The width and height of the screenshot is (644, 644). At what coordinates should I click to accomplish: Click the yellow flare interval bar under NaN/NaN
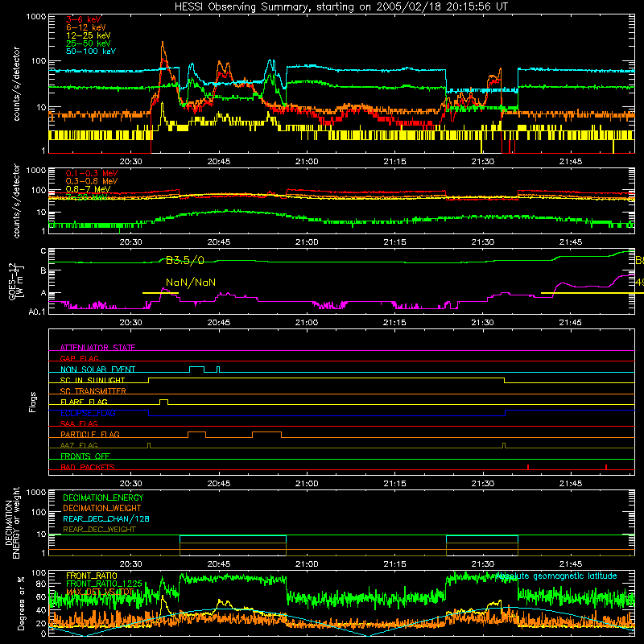[x=160, y=293]
